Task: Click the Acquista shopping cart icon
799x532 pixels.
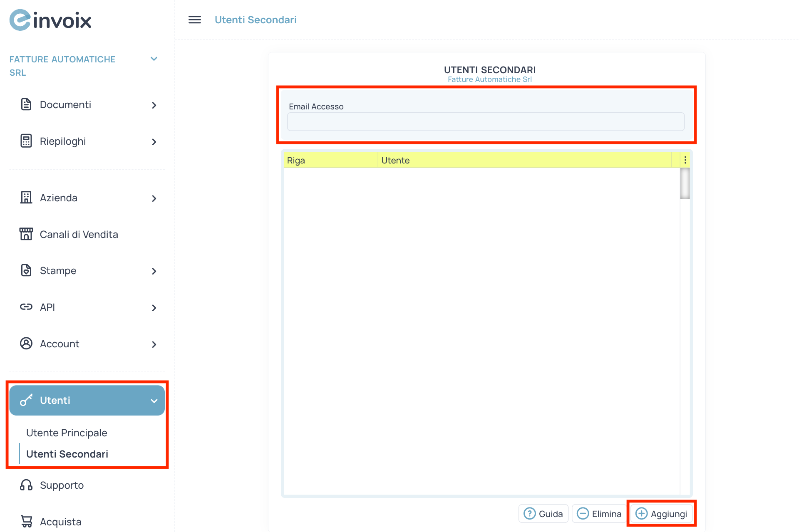Action: 26,521
